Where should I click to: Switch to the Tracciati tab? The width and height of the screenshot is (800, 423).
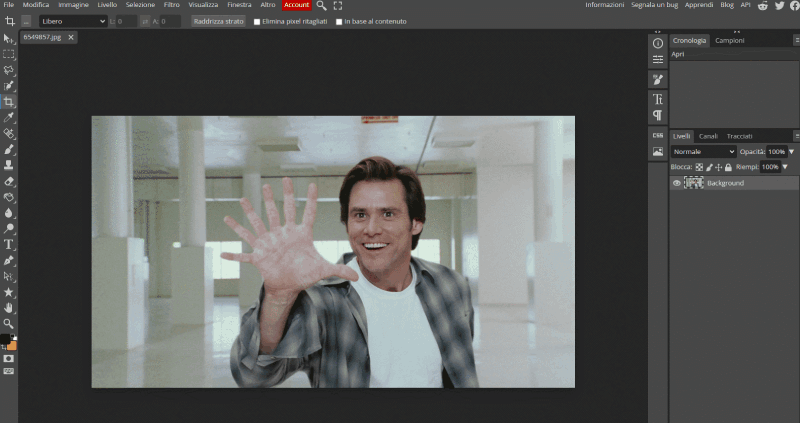[739, 136]
